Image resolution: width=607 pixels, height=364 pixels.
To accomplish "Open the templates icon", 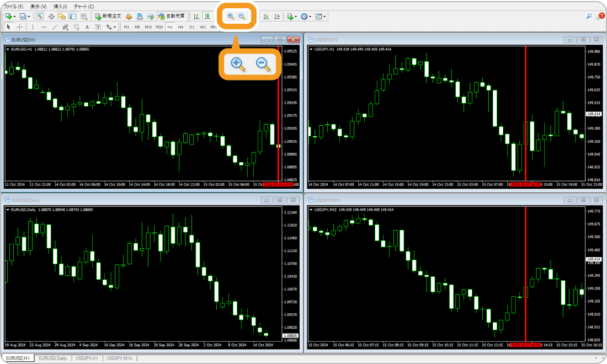I will pos(318,16).
